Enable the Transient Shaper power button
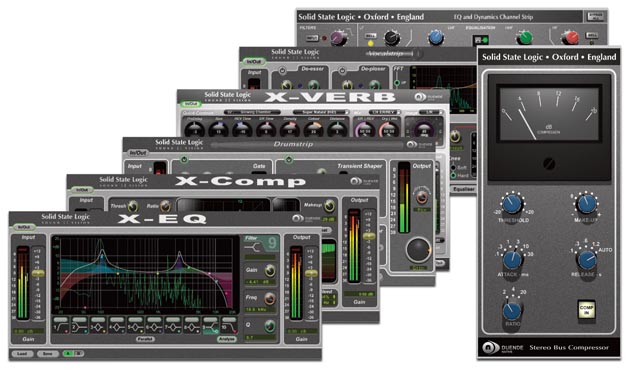The image size is (630, 372). (x=288, y=160)
